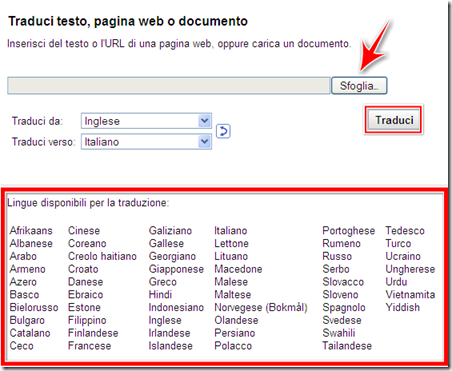Screen dimensions: 452x371
Task: Select Creolo haitiano entry
Action: 102,256
